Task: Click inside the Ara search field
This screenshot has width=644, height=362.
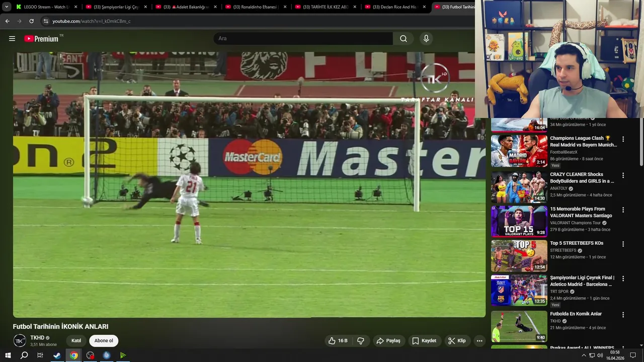Action: coord(303,39)
